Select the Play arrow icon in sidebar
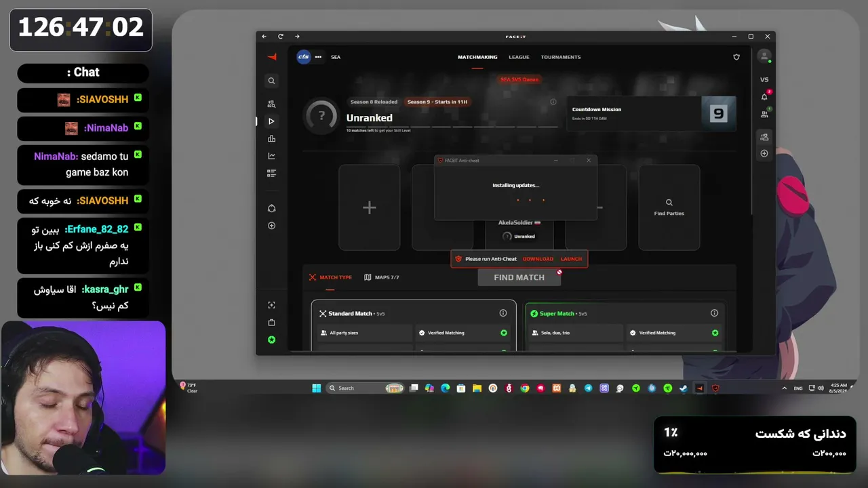The image size is (868, 488). click(271, 121)
